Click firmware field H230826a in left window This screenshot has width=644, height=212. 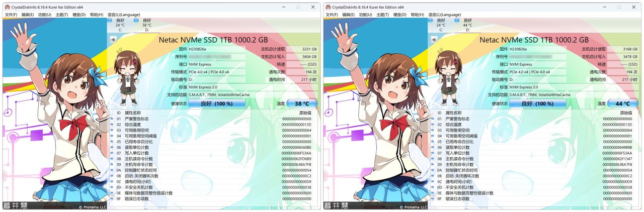tap(216, 49)
